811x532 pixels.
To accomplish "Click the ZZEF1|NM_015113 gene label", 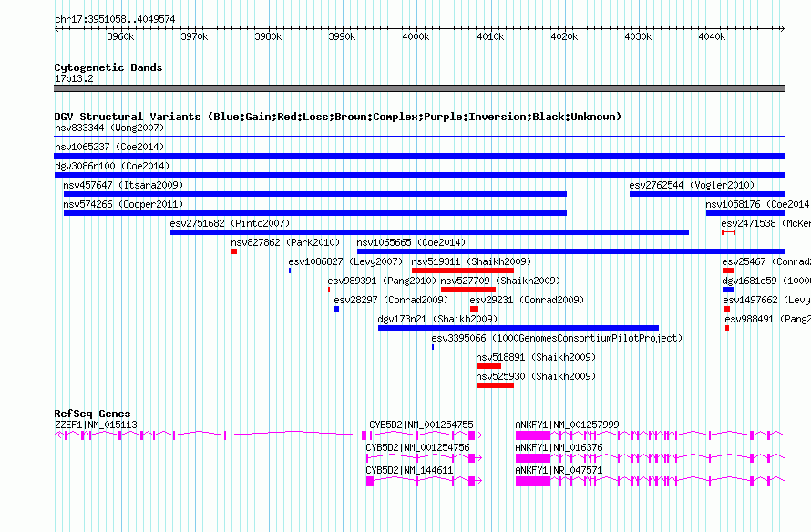I will pyautogui.click(x=96, y=425).
